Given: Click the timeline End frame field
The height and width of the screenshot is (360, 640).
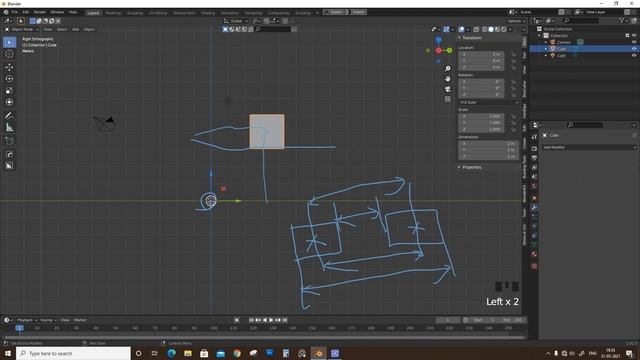Looking at the screenshot, I should point(512,320).
